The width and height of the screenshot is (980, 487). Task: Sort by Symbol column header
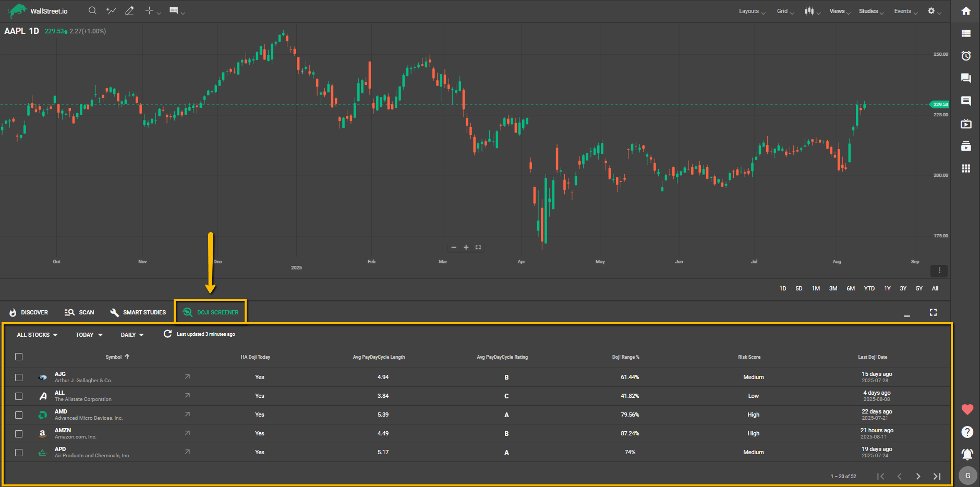(117, 357)
